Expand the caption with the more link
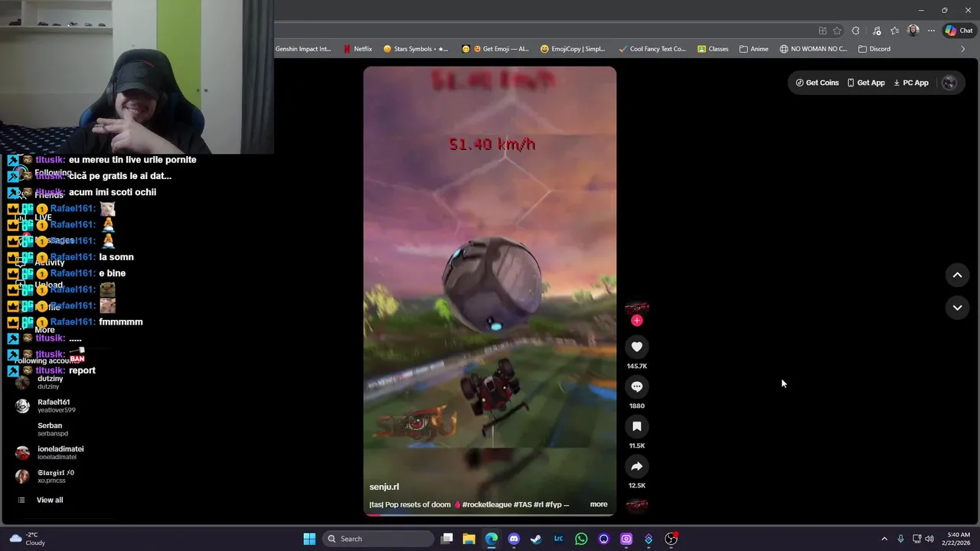The image size is (980, 551). tap(599, 504)
